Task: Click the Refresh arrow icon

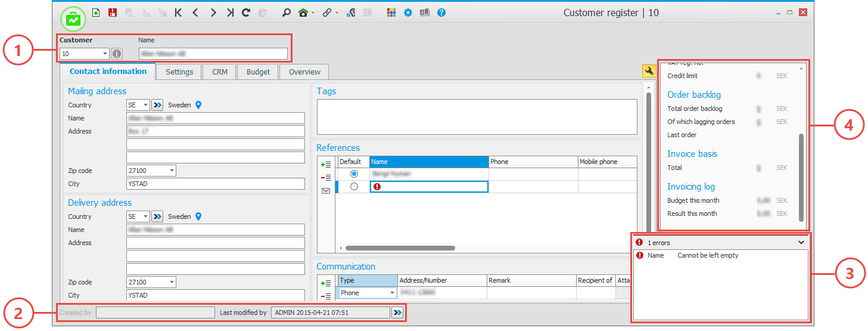Action: click(x=246, y=13)
